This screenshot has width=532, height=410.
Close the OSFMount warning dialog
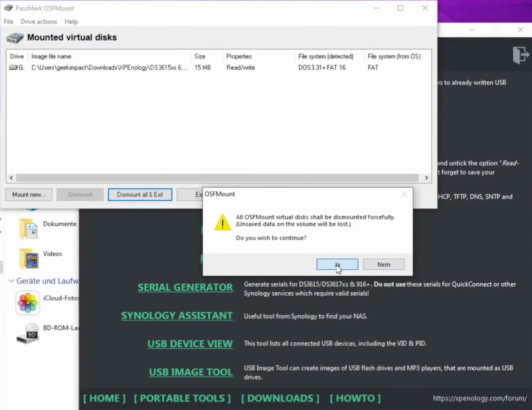405,194
